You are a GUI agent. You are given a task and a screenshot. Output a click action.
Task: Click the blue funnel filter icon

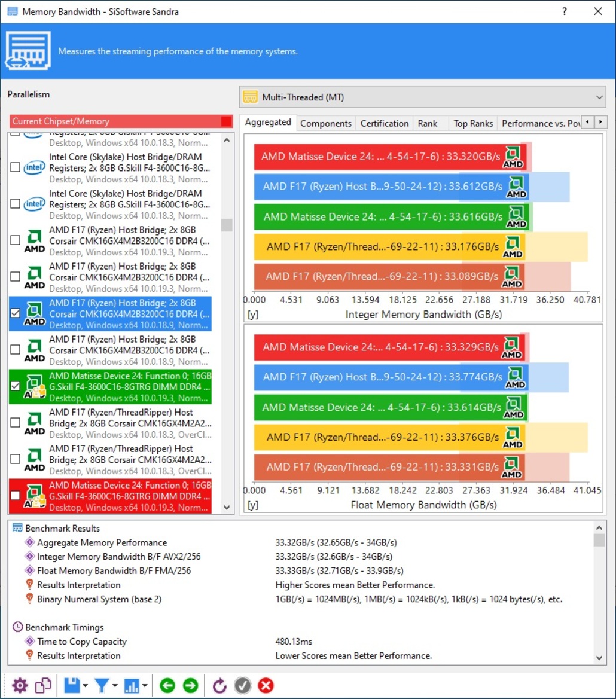pos(102,686)
